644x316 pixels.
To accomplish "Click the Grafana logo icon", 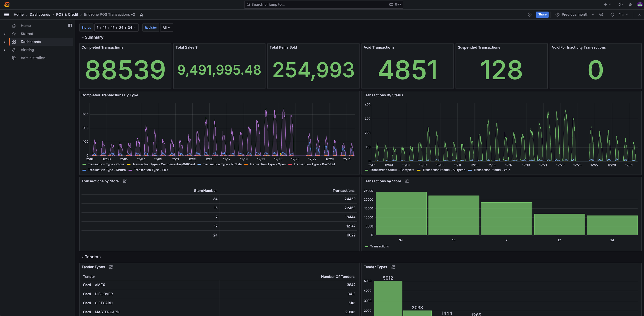I will (7, 4).
